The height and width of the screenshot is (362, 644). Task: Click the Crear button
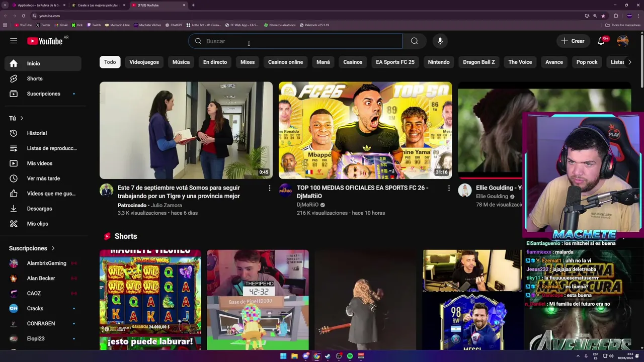(573, 41)
